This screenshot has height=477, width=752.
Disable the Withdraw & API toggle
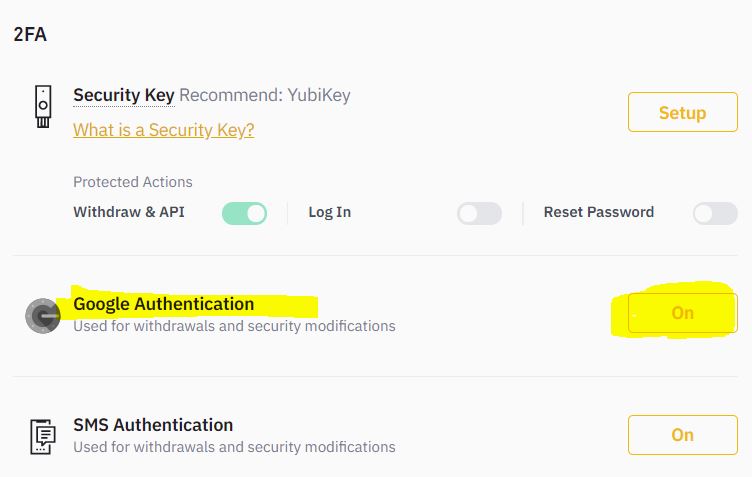(244, 213)
